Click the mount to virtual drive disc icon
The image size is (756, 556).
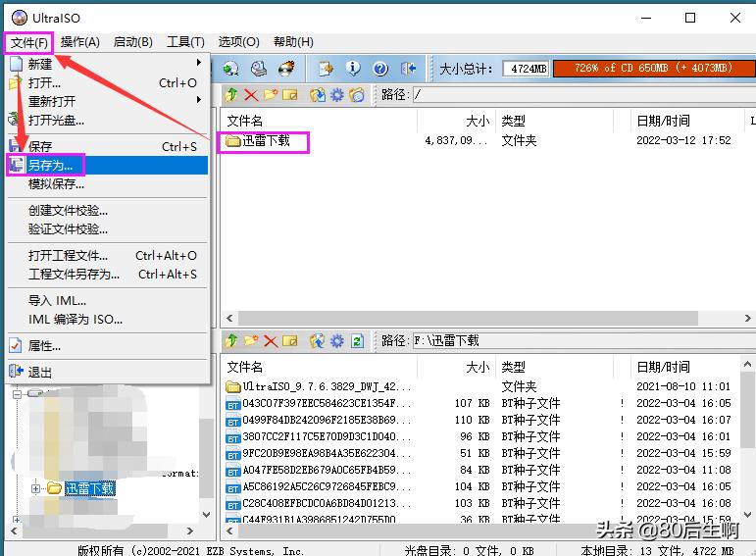tap(231, 69)
